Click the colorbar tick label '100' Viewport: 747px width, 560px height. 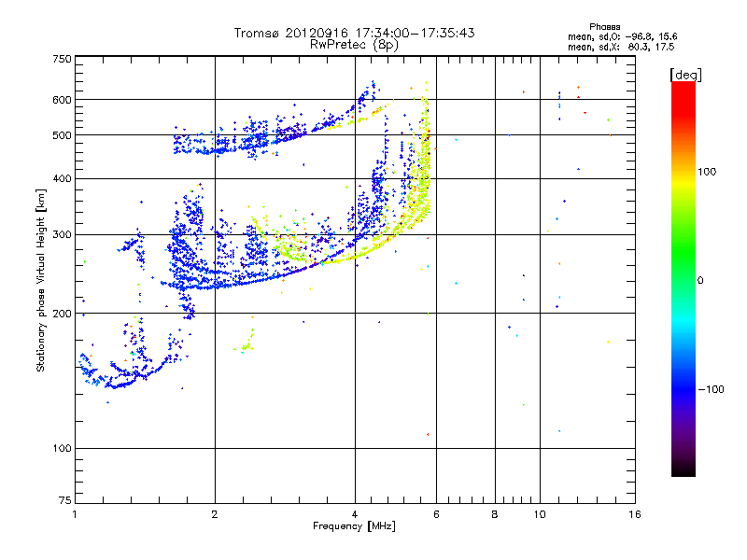click(x=707, y=172)
